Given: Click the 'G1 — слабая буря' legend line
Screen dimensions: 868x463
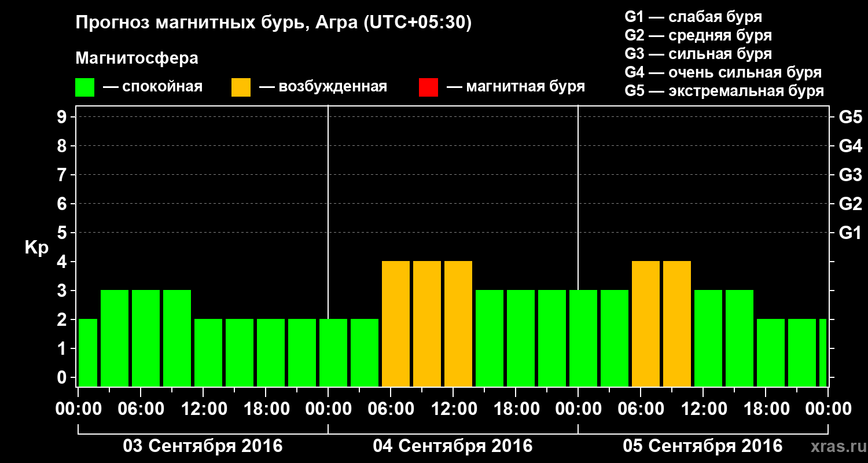Looking at the screenshot, I should click(693, 17).
